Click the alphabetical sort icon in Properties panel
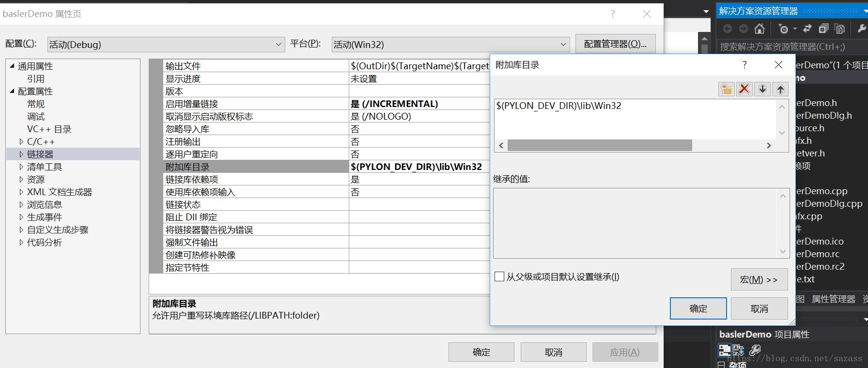This screenshot has width=868, height=368. coord(738,350)
